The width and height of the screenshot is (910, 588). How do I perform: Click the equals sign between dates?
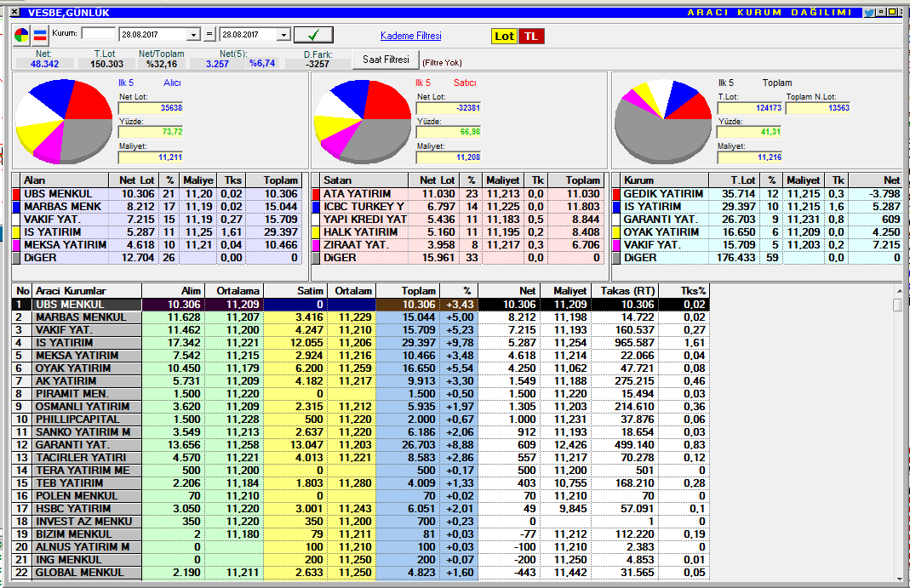click(209, 34)
